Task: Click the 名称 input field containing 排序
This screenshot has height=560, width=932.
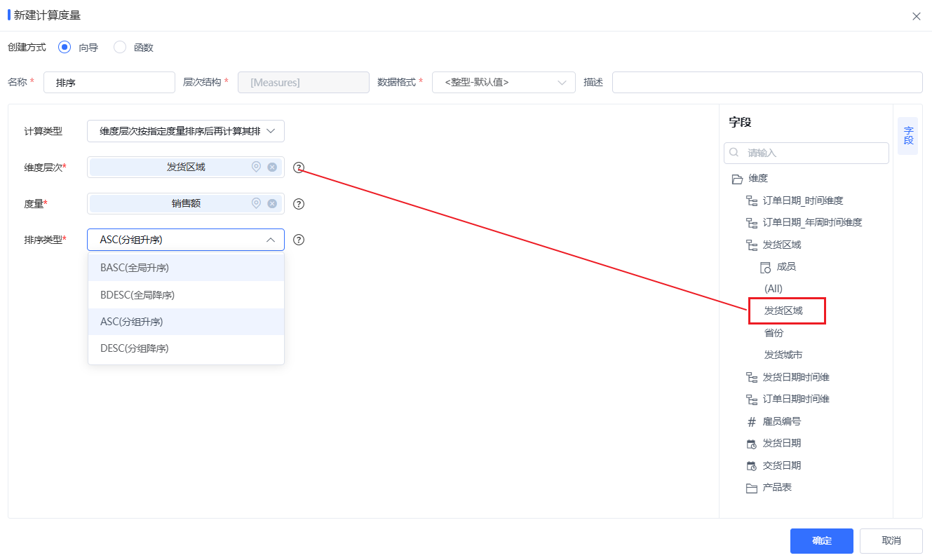Action: [109, 82]
